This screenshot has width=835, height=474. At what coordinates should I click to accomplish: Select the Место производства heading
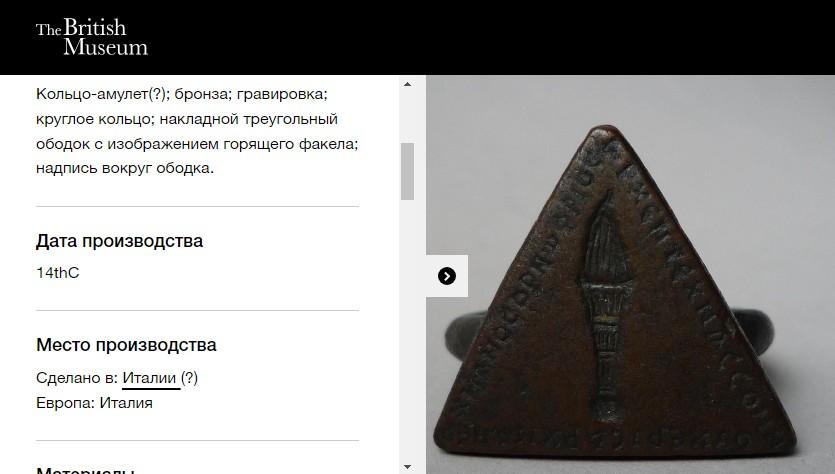pyautogui.click(x=126, y=345)
